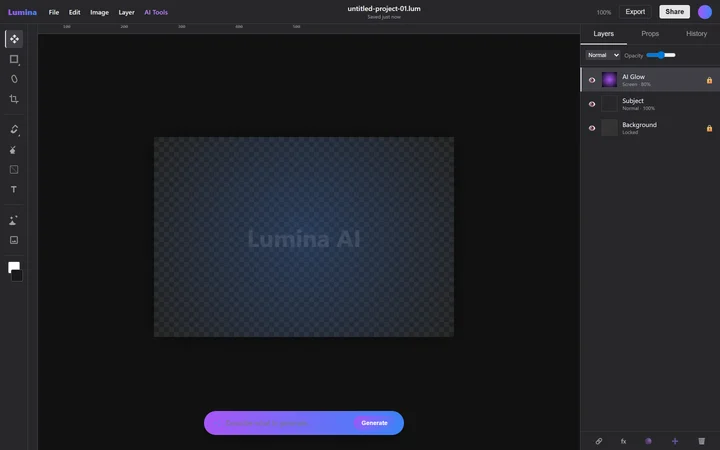Open the AI sparkle generation tool
The height and width of the screenshot is (450, 720).
[14, 220]
